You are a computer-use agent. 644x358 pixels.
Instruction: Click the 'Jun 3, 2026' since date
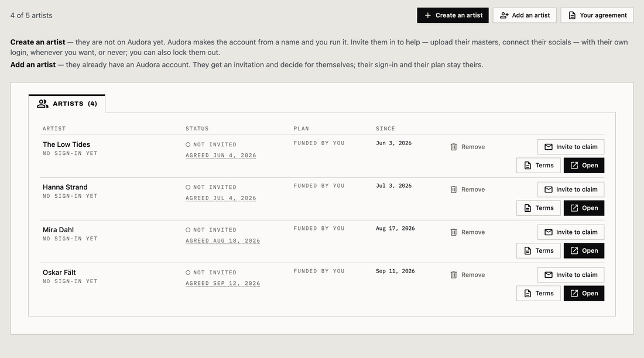click(x=393, y=143)
